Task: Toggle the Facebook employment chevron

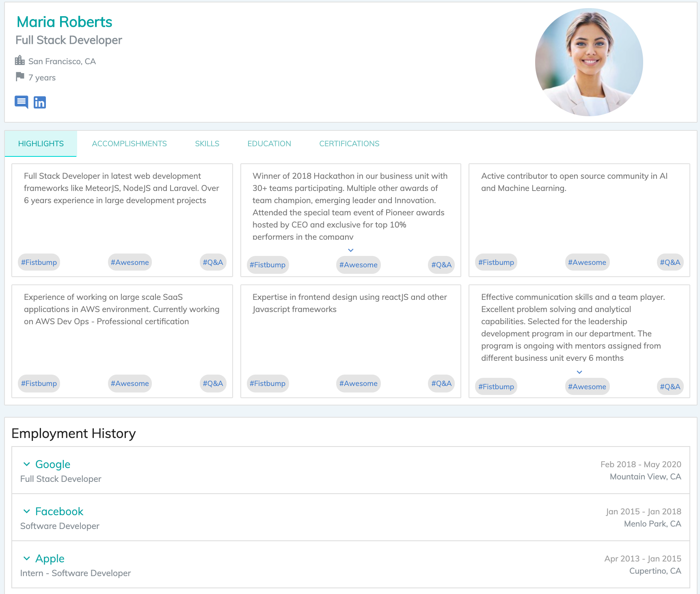Action: tap(27, 511)
